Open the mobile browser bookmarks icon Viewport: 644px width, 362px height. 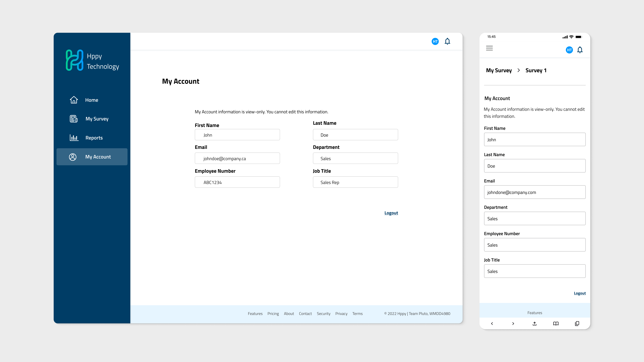click(x=556, y=324)
